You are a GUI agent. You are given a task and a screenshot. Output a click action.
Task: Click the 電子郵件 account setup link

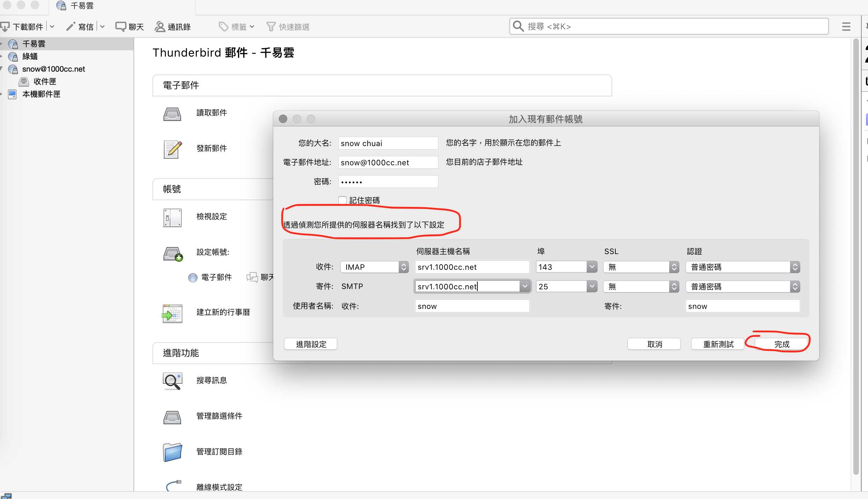pyautogui.click(x=216, y=277)
